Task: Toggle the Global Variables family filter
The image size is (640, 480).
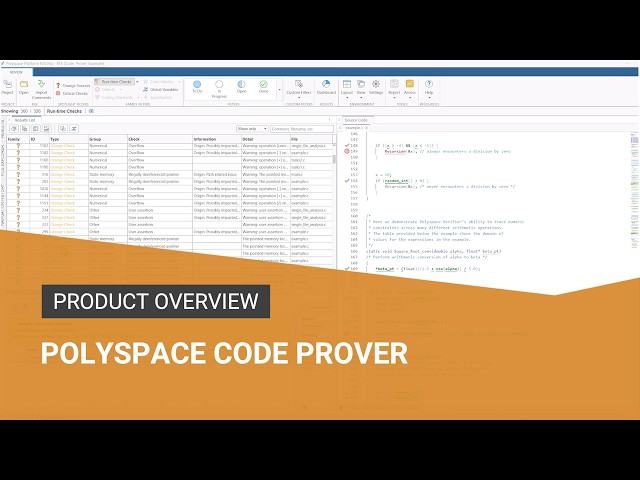Action: pyautogui.click(x=160, y=89)
